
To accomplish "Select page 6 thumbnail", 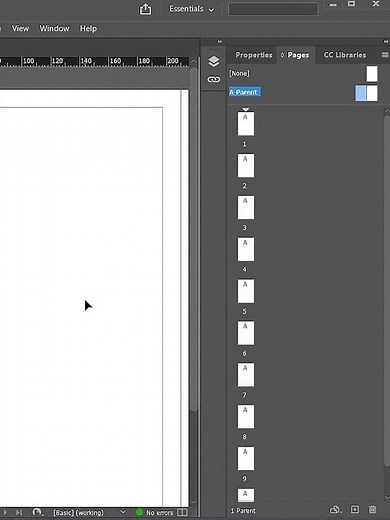I will pos(246,333).
